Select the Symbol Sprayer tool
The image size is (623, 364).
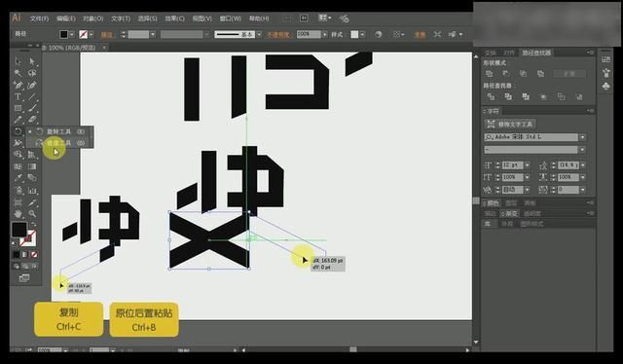coord(18,191)
